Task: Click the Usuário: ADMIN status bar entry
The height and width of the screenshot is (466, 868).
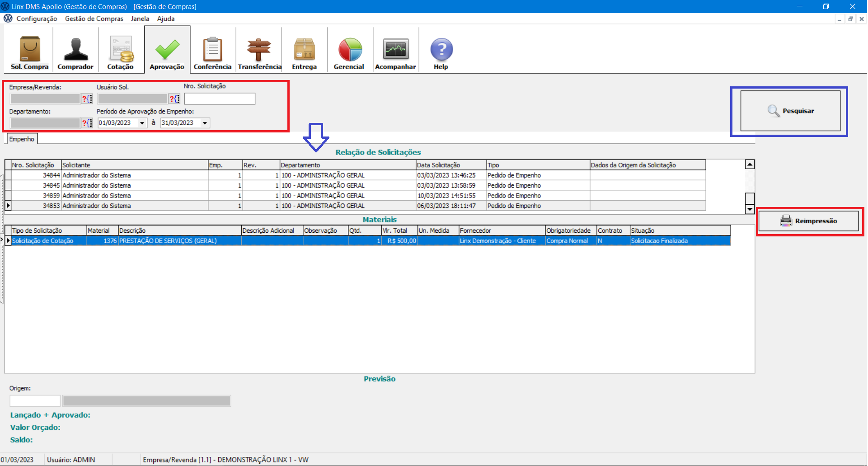Action: click(71, 460)
